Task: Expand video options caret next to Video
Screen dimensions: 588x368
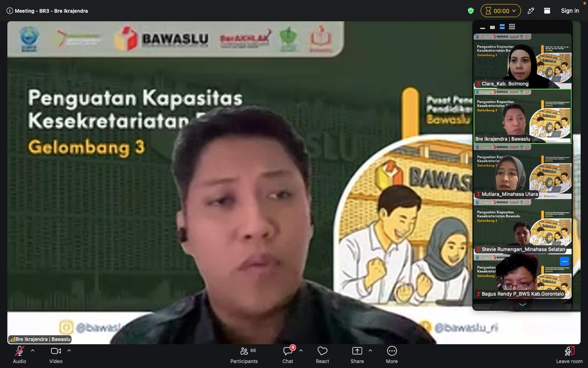Action: pos(69,351)
